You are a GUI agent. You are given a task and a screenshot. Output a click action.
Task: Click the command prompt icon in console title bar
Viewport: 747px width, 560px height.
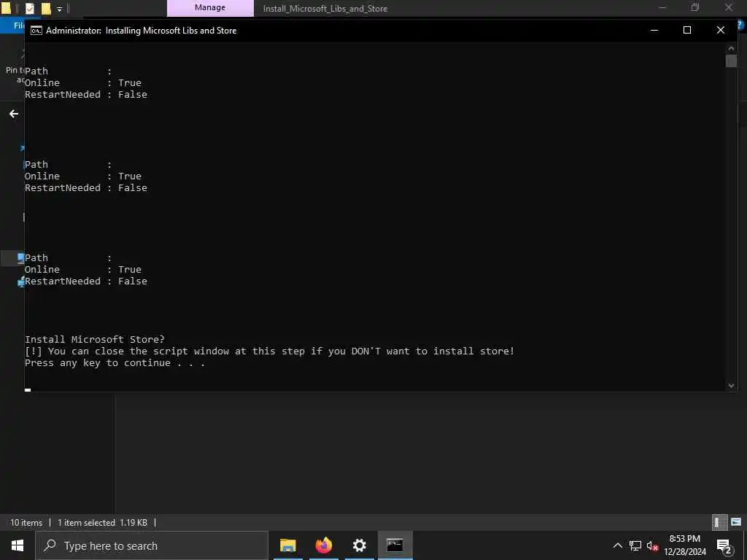(36, 31)
